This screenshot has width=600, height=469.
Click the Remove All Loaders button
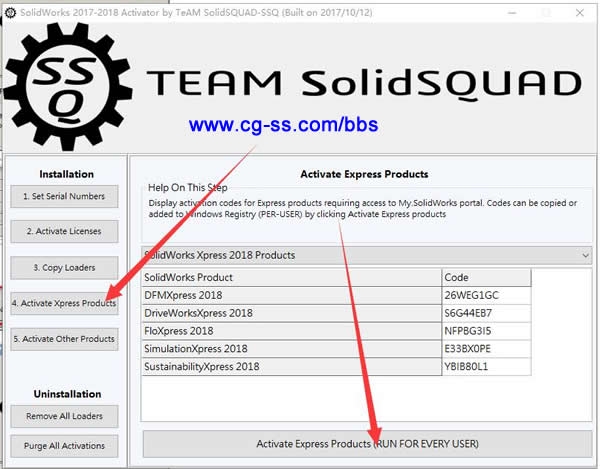point(64,415)
